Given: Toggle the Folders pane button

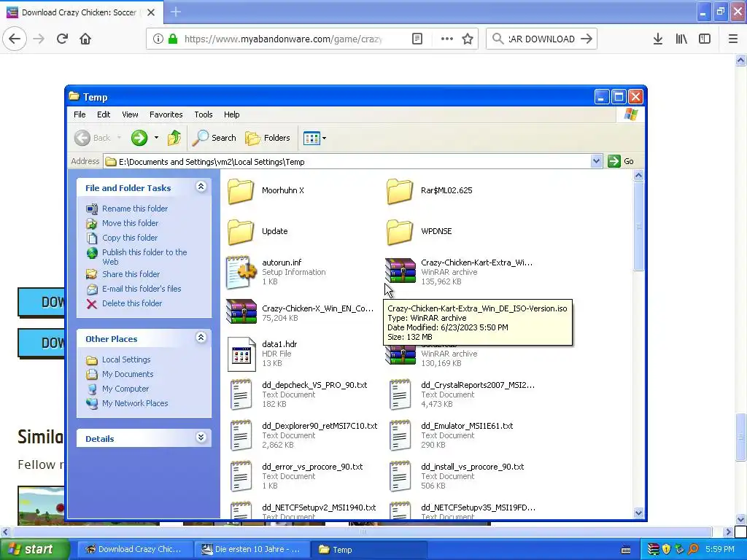Looking at the screenshot, I should pos(268,138).
